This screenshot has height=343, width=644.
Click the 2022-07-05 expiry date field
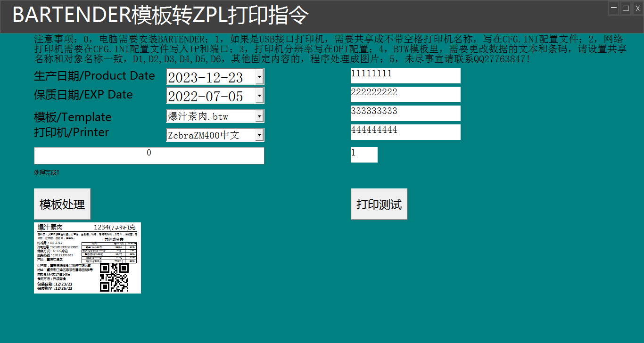tap(215, 96)
